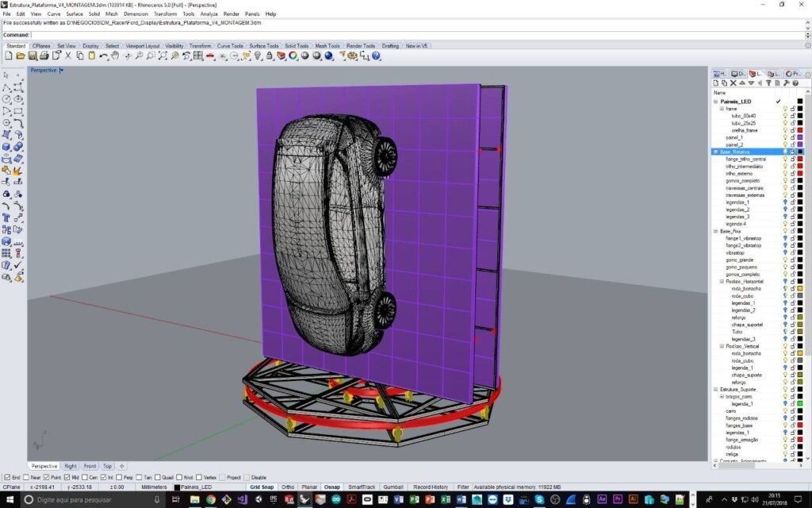Click the Undo arrow icon

(x=103, y=56)
